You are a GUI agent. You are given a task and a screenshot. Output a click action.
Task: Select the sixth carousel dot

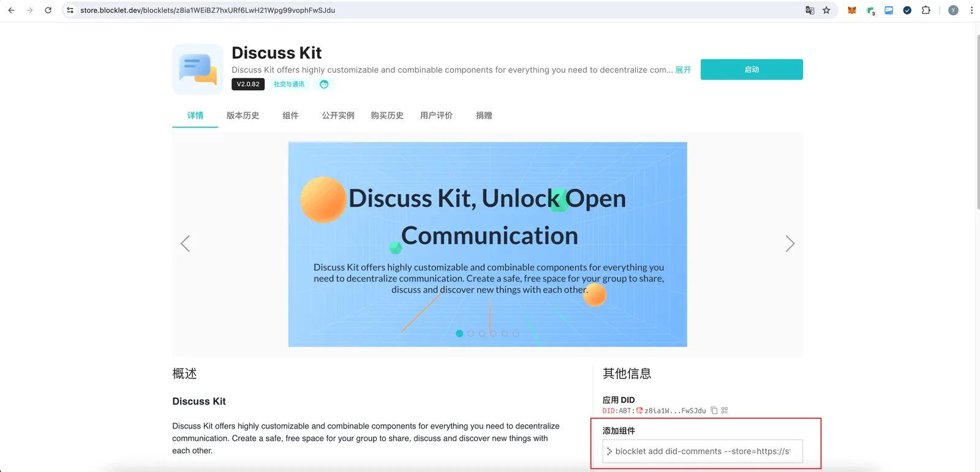pyautogui.click(x=516, y=334)
